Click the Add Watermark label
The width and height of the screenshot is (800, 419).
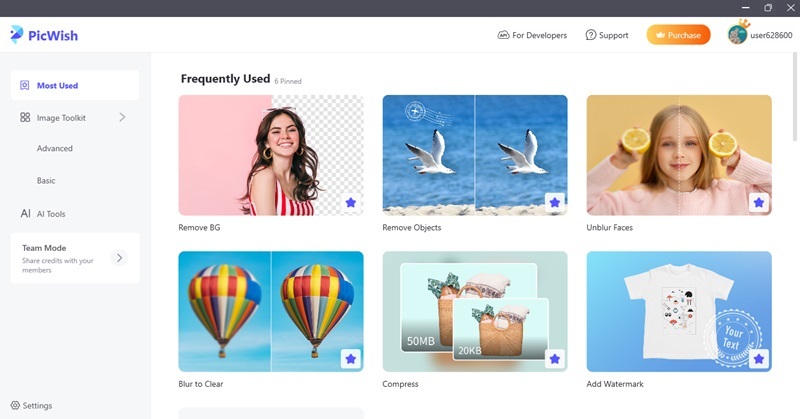[615, 384]
